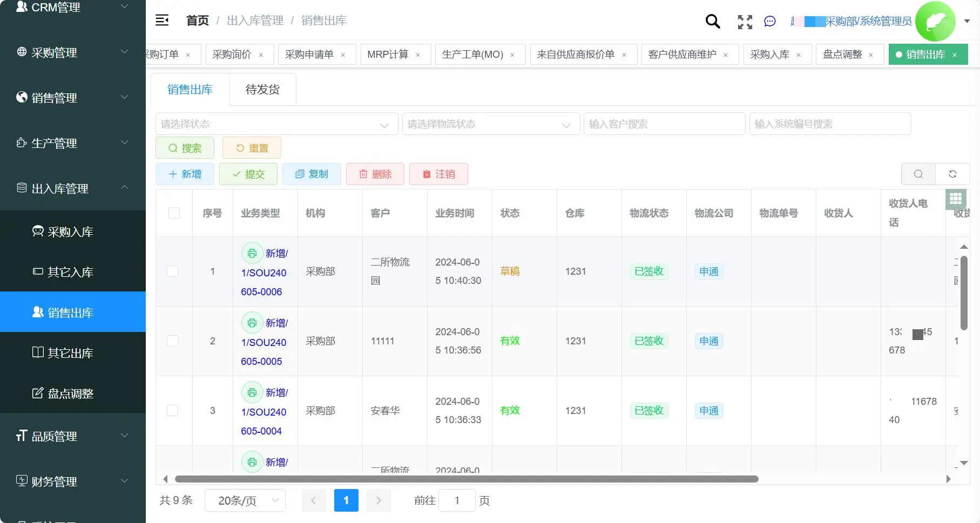The height and width of the screenshot is (523, 980).
Task: Check the checkbox for row 2
Action: [x=173, y=341]
